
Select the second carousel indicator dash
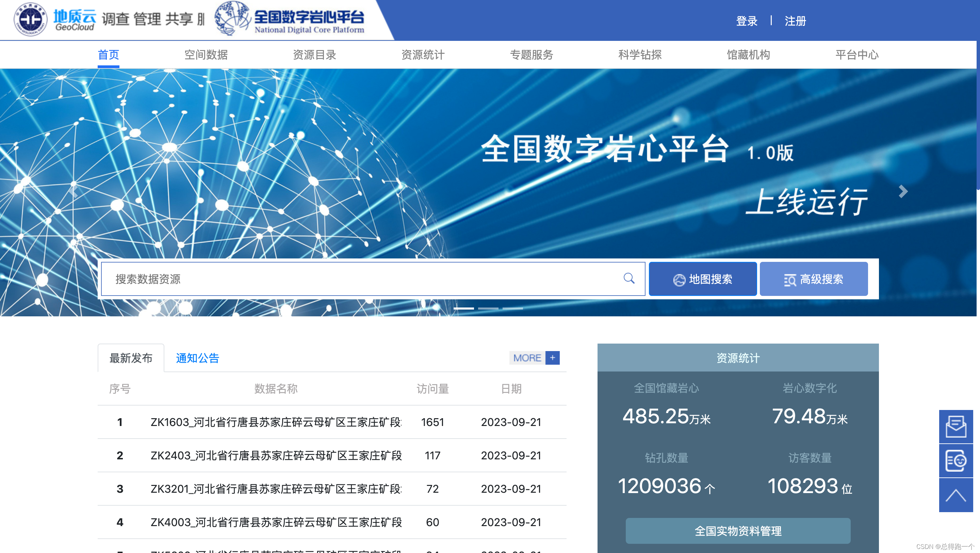488,308
